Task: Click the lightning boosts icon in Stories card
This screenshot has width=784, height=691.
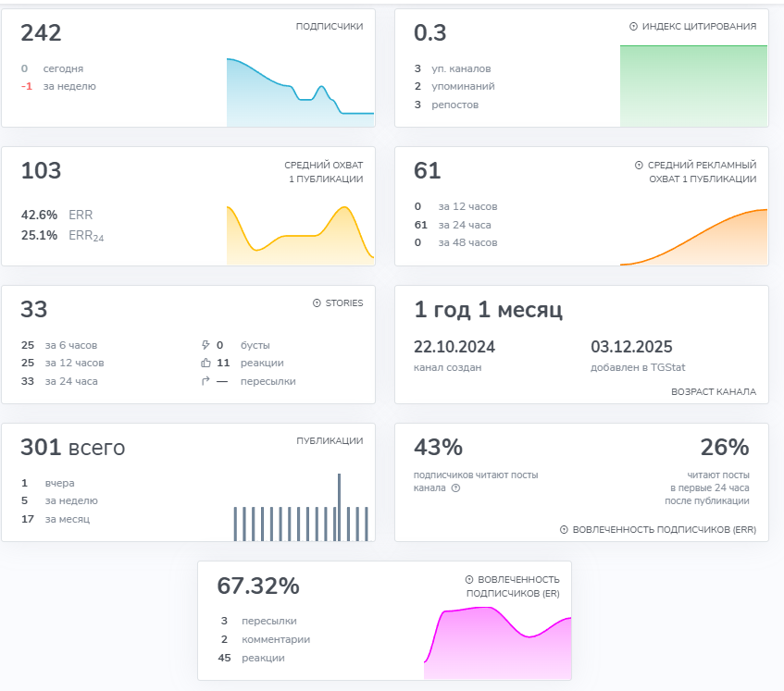Action: point(205,345)
